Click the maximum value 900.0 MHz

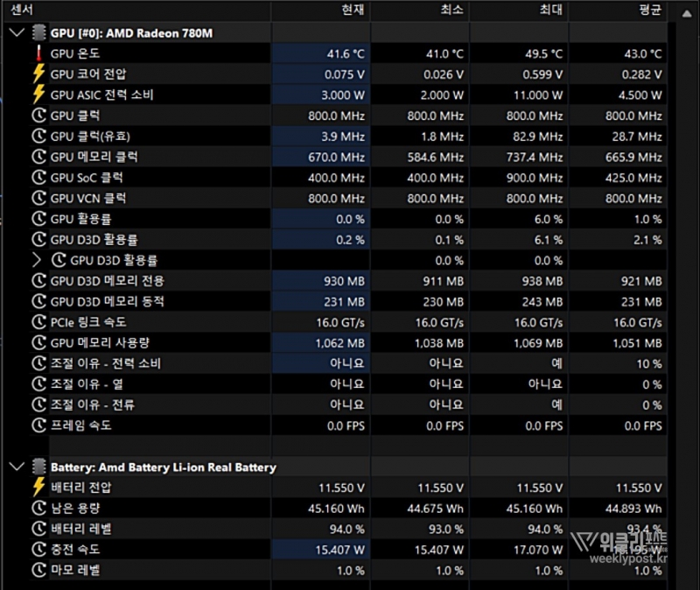click(535, 178)
